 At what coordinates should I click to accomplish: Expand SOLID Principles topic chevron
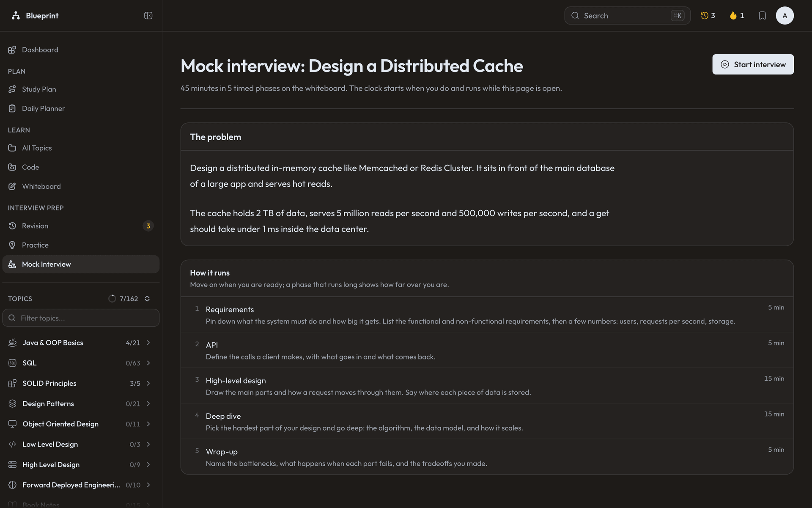click(148, 383)
